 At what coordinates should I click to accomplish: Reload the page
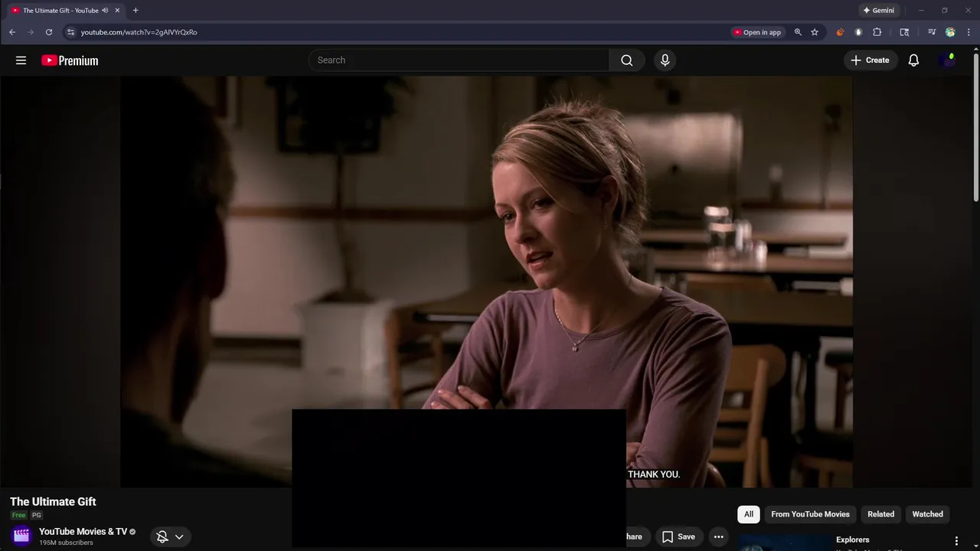(x=49, y=32)
